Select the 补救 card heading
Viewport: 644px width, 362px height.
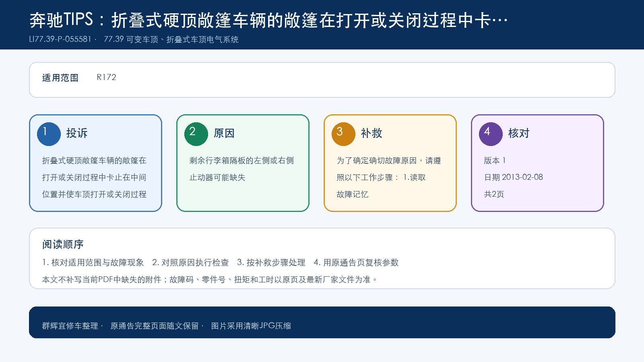click(372, 133)
